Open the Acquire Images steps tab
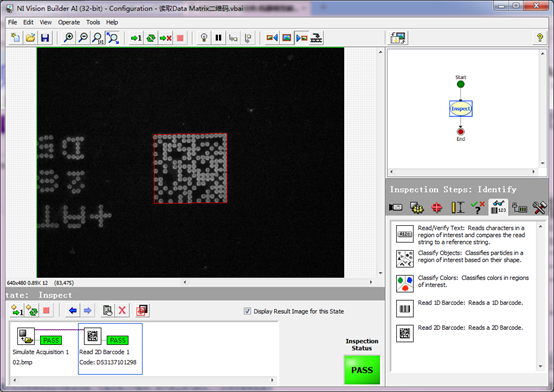The width and height of the screenshot is (554, 392). pyautogui.click(x=396, y=207)
